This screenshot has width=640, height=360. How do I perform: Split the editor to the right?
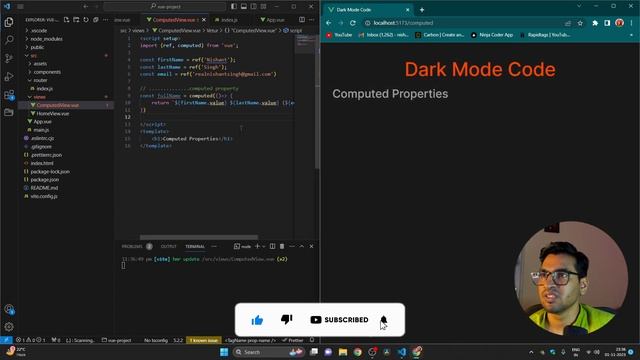[302, 20]
